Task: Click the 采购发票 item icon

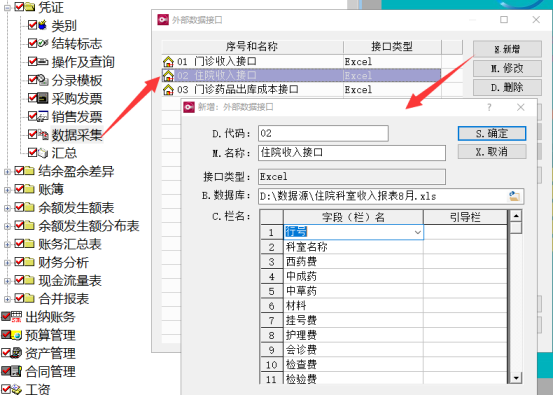Action: coord(43,98)
